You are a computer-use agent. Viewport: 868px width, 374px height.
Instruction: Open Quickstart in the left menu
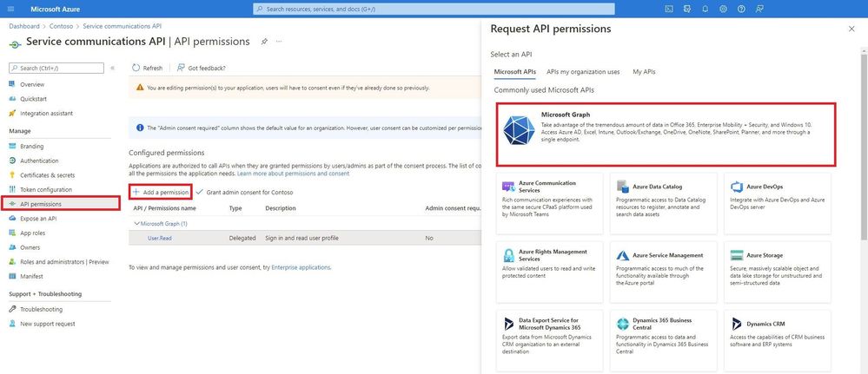pos(33,99)
